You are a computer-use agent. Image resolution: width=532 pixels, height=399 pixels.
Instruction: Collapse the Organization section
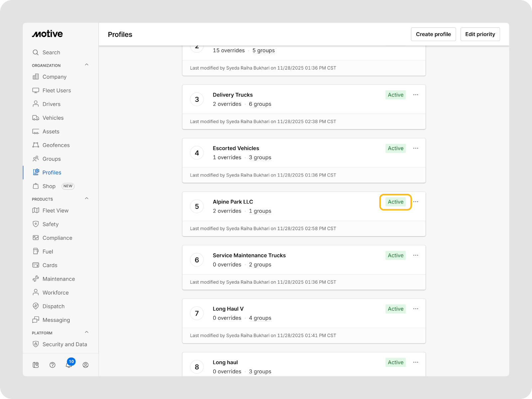pos(86,65)
